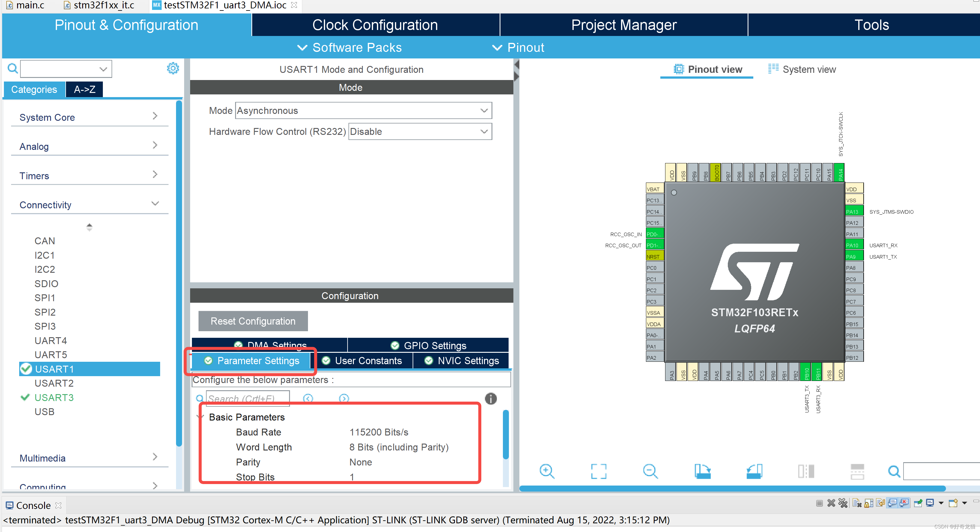Click the parameter search field
The width and height of the screenshot is (980, 532).
[x=248, y=398]
